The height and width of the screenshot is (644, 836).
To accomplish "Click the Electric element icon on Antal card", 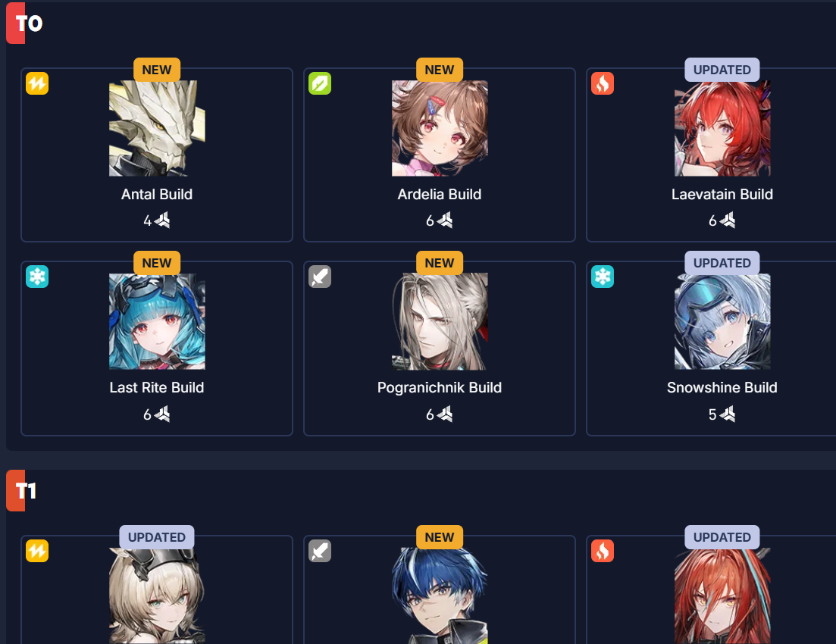I will [x=37, y=83].
